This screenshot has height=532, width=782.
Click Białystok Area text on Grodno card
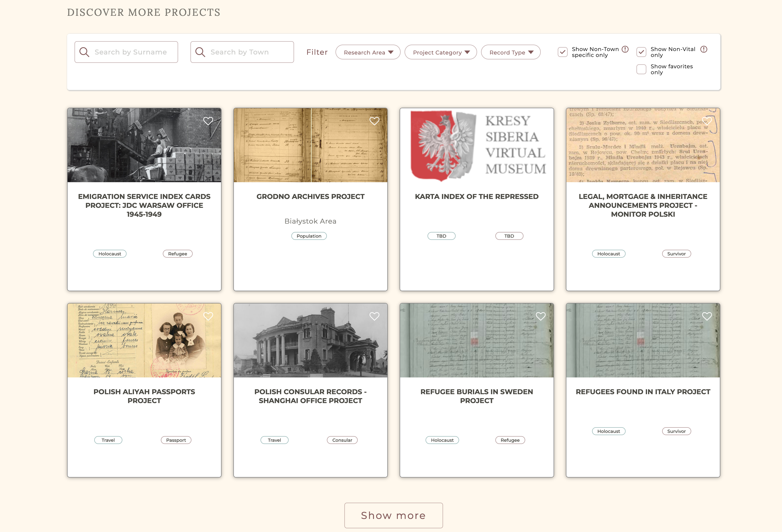310,221
